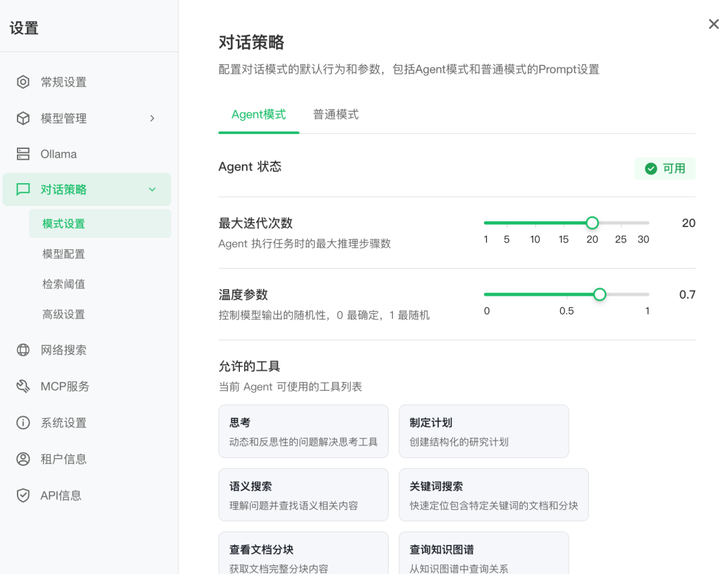Click the 最大迭代次数 slider handle
The image size is (728, 574).
(x=592, y=223)
